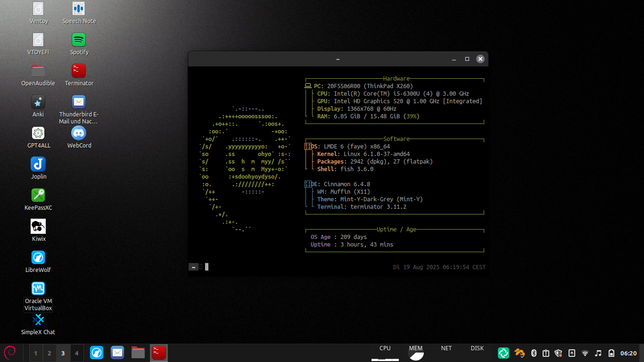Click the MEM usage graph applet

[x=415, y=353]
